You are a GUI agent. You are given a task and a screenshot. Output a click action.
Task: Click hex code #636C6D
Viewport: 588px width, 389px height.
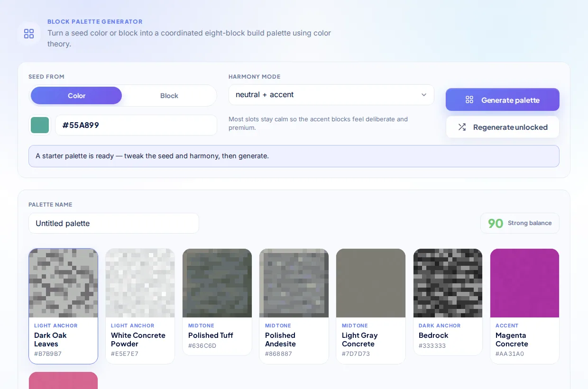pos(202,346)
